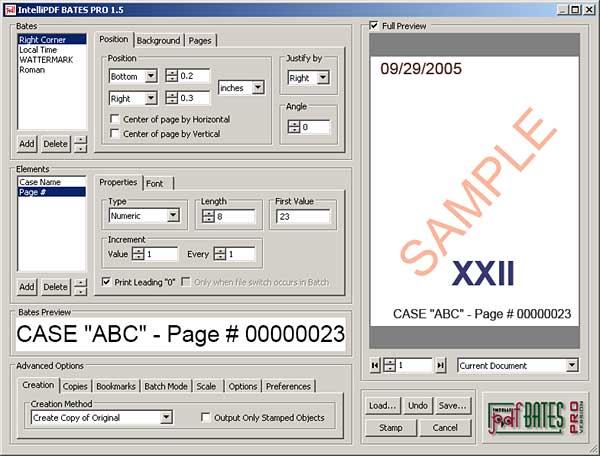Click the Bates Preview text box
Image resolution: width=600 pixels, height=456 pixels.
(181, 334)
